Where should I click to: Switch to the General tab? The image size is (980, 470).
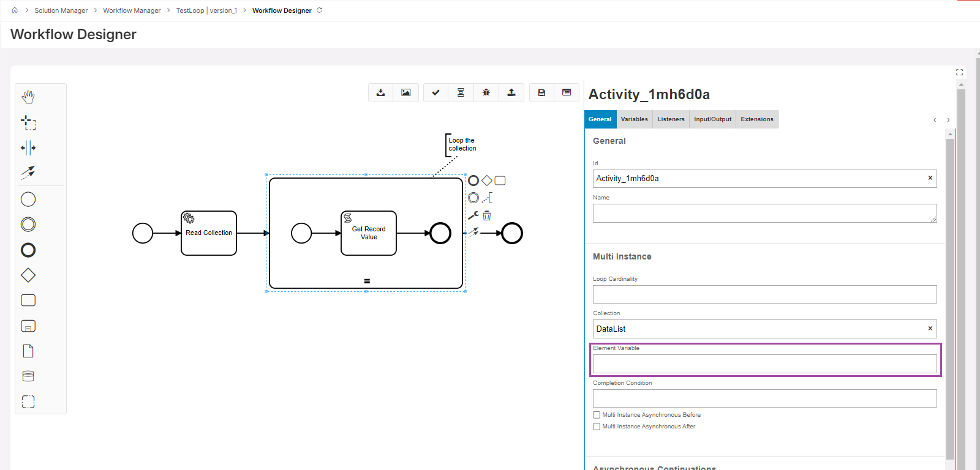[600, 119]
